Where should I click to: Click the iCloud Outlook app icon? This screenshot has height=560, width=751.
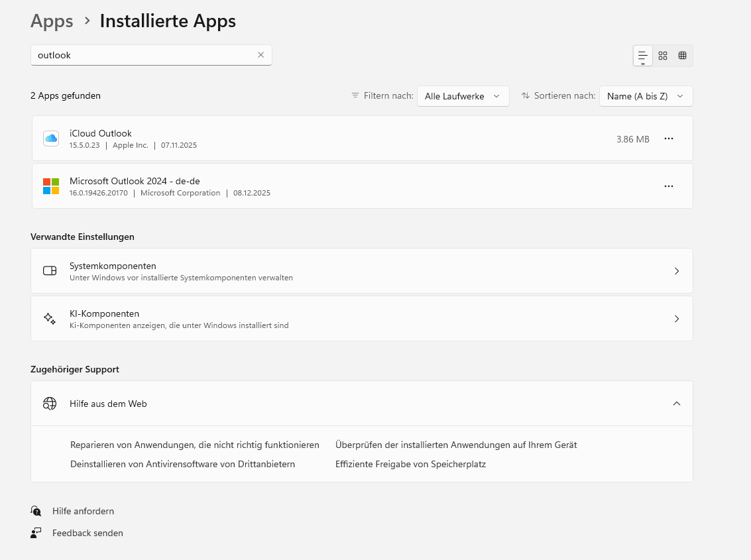point(50,138)
